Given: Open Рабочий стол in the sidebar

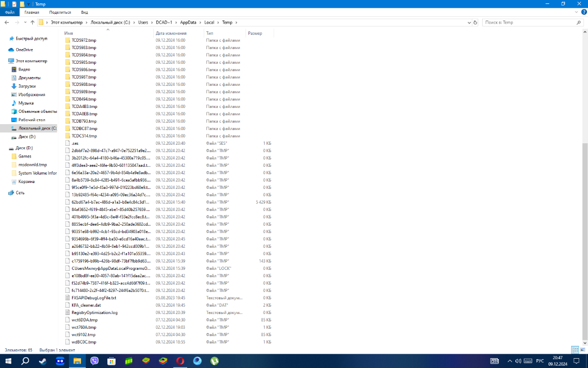Looking at the screenshot, I should pyautogui.click(x=32, y=120).
